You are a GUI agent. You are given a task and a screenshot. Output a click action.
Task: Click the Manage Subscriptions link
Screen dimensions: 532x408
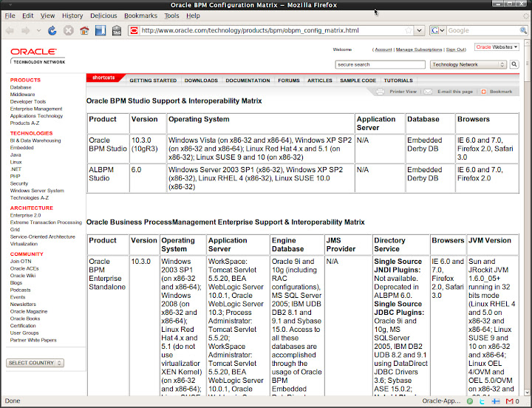click(419, 50)
